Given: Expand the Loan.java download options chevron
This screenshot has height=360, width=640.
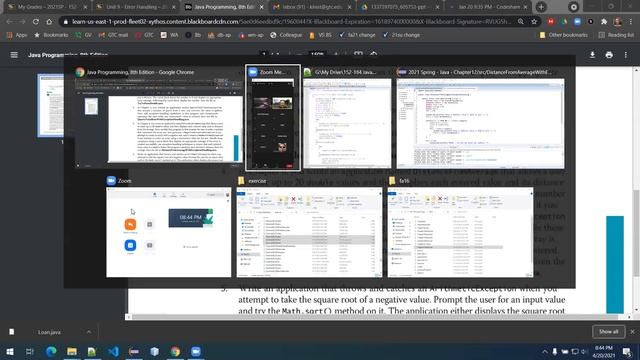Looking at the screenshot, I should (x=89, y=332).
